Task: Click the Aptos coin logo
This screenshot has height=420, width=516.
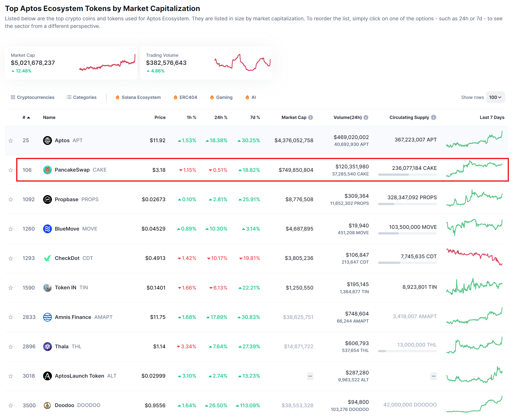Action: pos(47,140)
